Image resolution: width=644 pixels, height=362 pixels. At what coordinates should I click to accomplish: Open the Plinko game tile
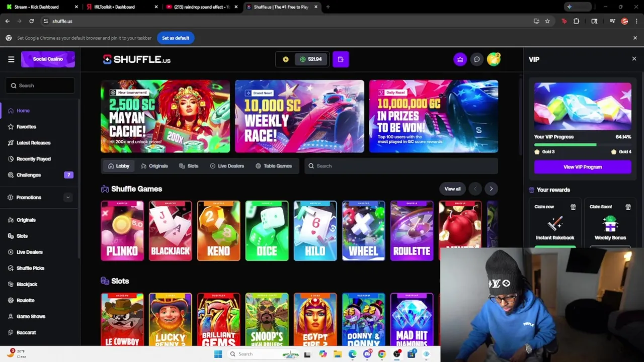point(122,231)
